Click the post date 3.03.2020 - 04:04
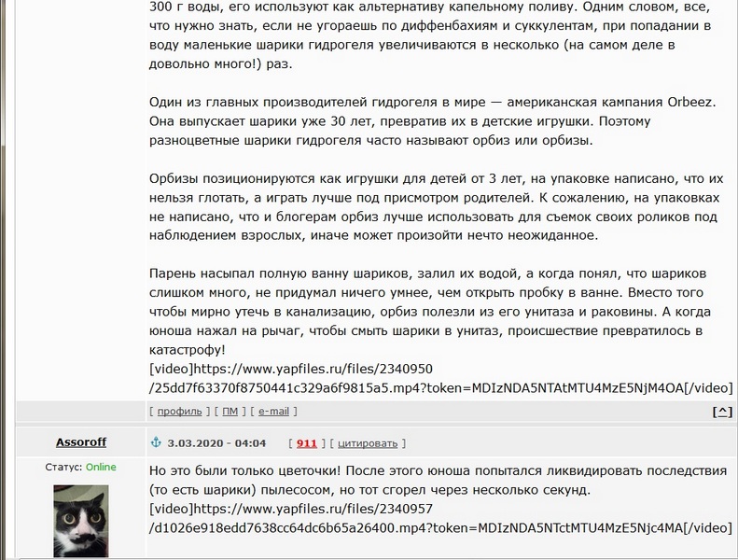738x560 pixels. (216, 443)
